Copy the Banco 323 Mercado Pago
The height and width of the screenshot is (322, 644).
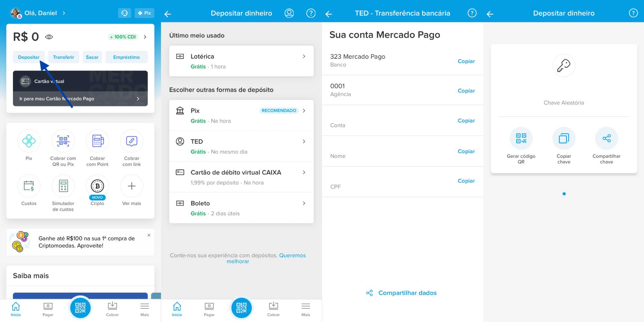click(466, 61)
